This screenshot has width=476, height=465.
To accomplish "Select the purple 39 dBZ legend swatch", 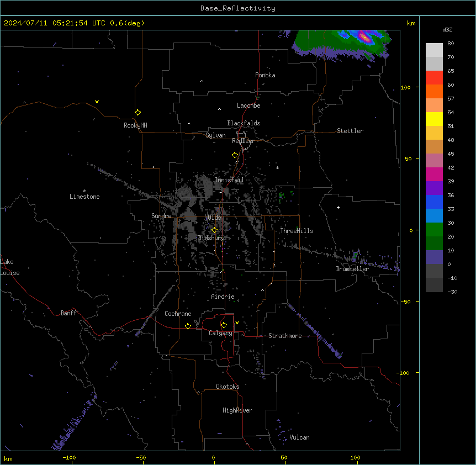I will [434, 188].
